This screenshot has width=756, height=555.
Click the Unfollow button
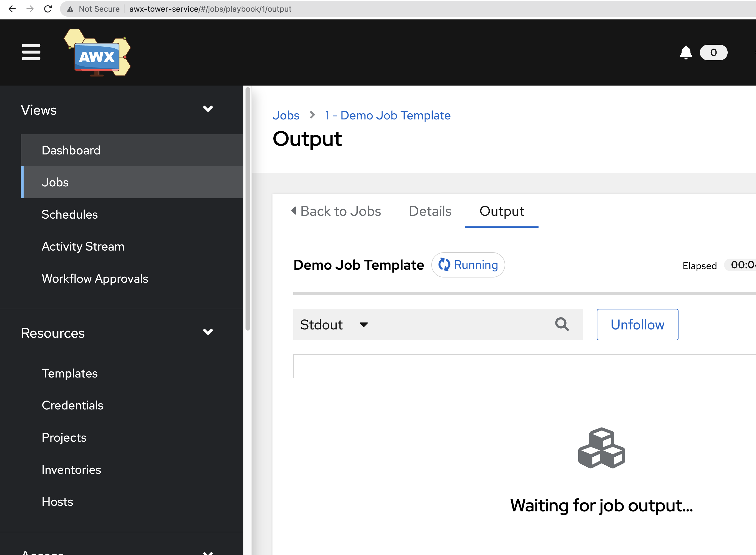click(637, 324)
